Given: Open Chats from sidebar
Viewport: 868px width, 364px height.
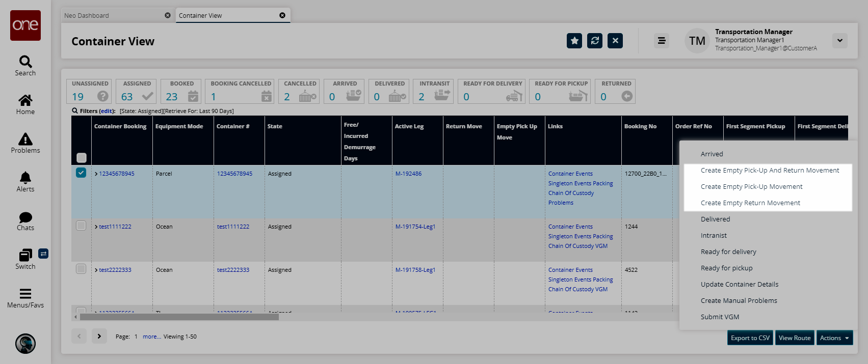Looking at the screenshot, I should coord(25,220).
